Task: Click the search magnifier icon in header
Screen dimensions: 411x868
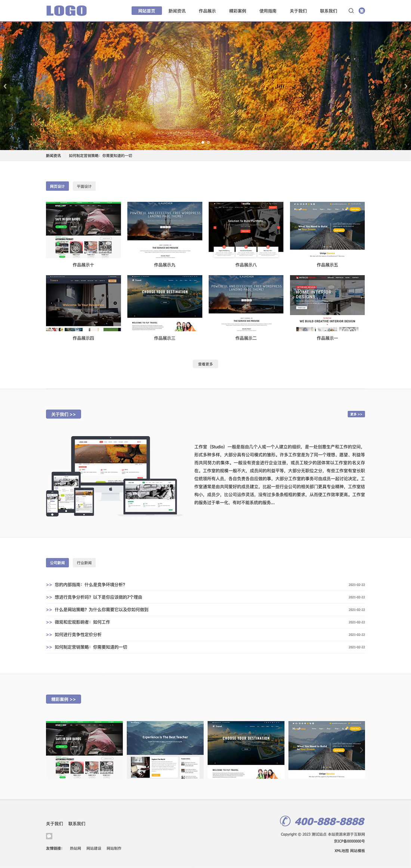Action: [351, 11]
